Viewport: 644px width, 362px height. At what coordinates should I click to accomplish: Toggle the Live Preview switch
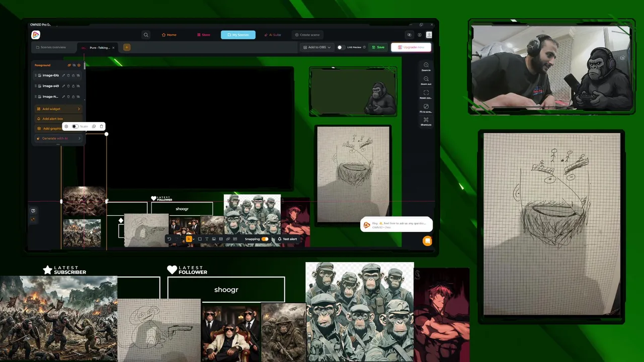point(341,47)
